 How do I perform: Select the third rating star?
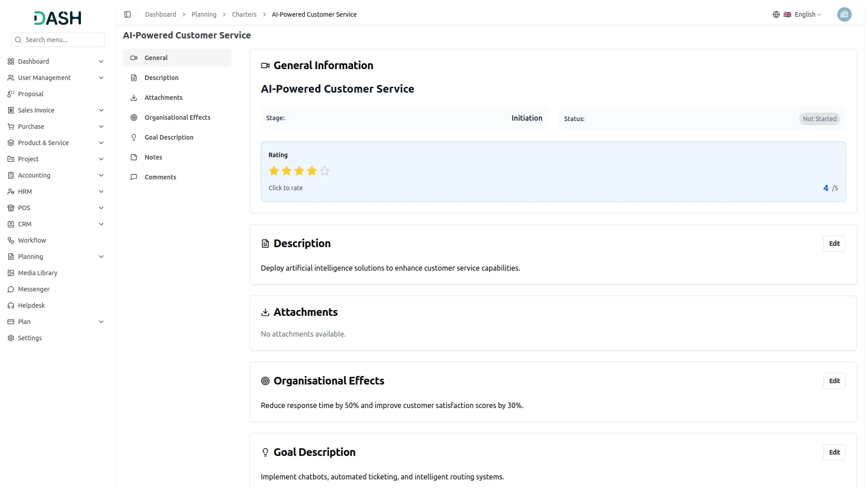point(299,171)
